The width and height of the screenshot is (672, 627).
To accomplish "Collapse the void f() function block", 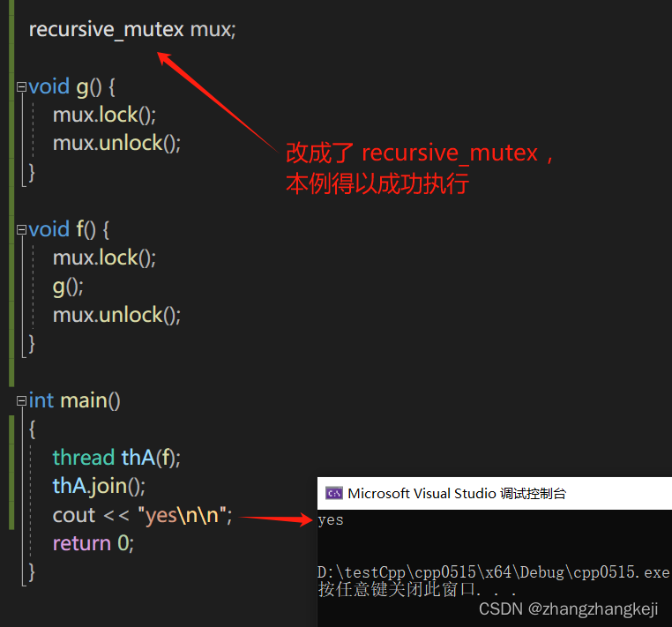I will pyautogui.click(x=21, y=230).
